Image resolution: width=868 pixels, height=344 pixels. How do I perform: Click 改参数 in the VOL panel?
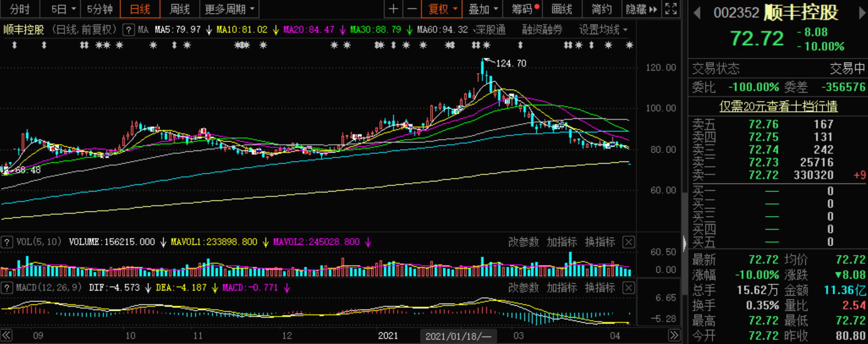point(523,242)
